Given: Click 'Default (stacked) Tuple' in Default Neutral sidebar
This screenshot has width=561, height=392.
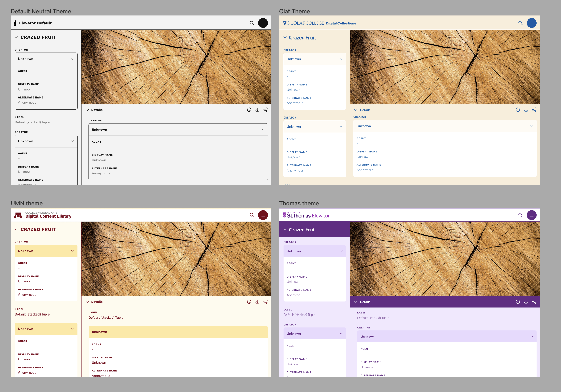Looking at the screenshot, I should [32, 122].
